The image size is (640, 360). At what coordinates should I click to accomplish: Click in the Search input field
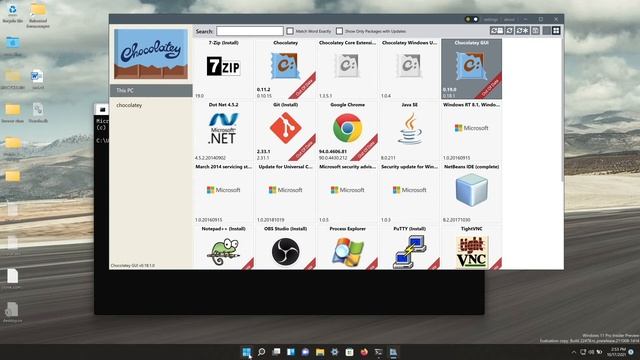click(x=250, y=31)
